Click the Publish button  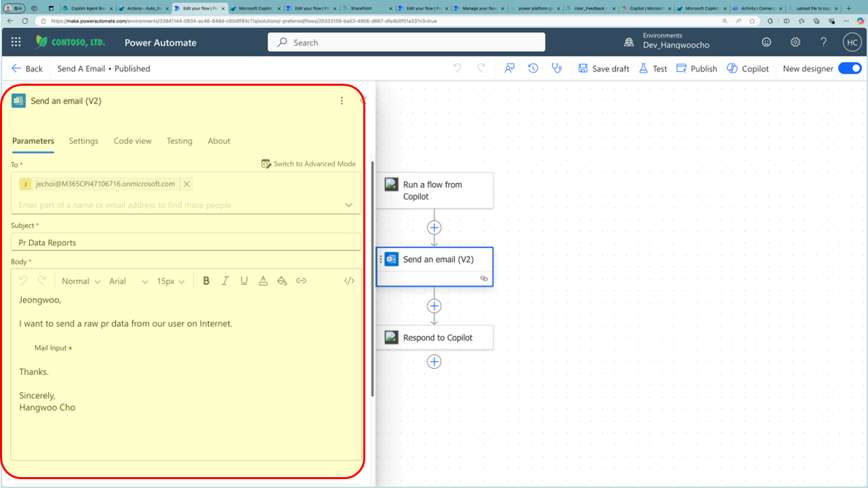pos(697,69)
